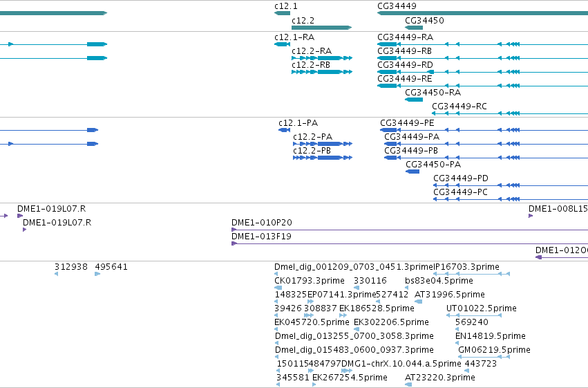The width and height of the screenshot is (588, 388).
Task: Open protein c12.1-PA
Action: point(298,123)
